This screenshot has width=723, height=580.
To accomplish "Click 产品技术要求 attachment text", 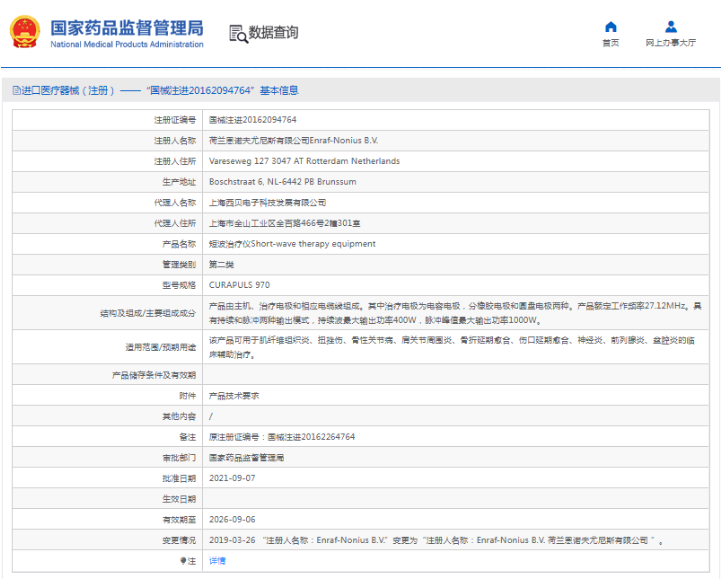I will click(234, 396).
